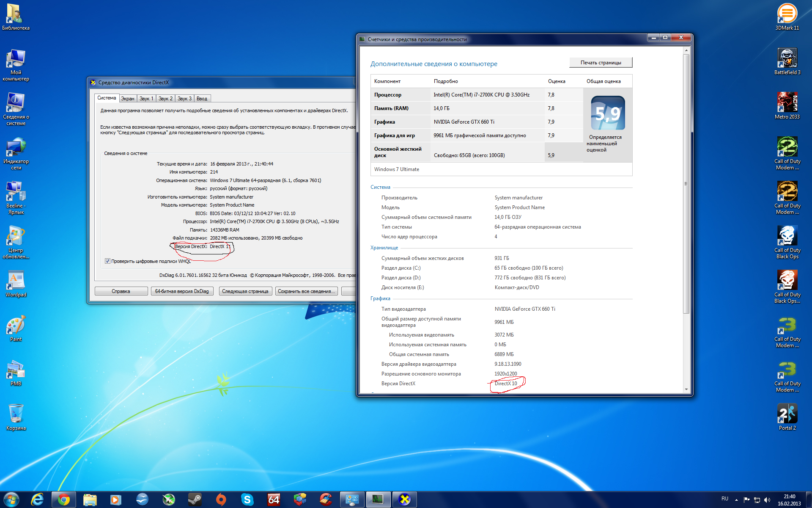
Task: Open Windows Explorer folder taskbar icon
Action: pos(90,500)
